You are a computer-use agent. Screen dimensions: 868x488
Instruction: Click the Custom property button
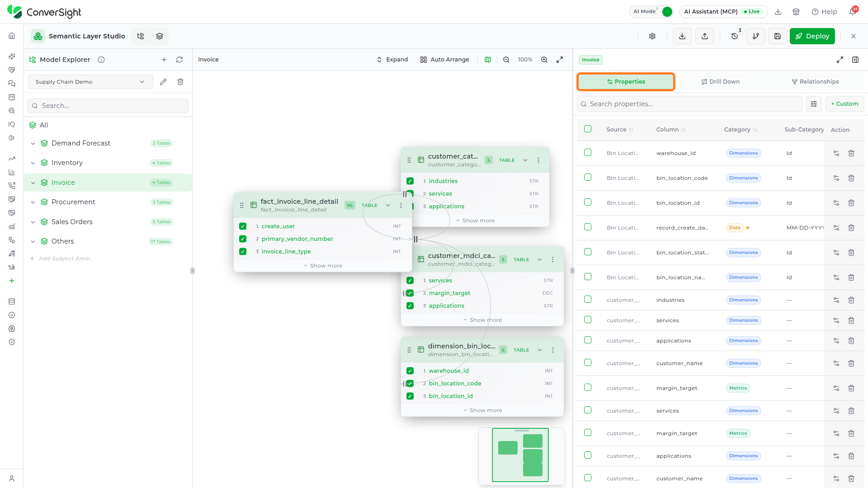click(x=844, y=104)
